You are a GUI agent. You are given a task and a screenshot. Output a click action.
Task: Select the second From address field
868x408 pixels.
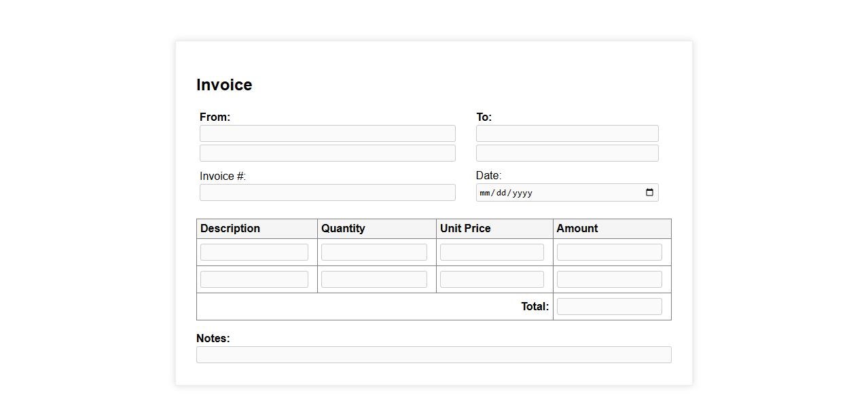point(327,153)
